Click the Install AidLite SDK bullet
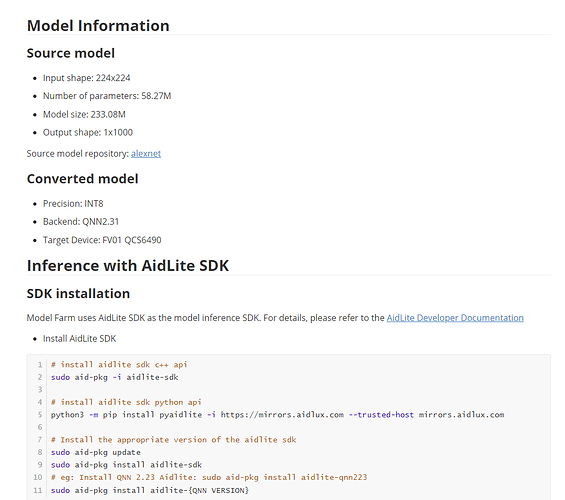 (80, 339)
